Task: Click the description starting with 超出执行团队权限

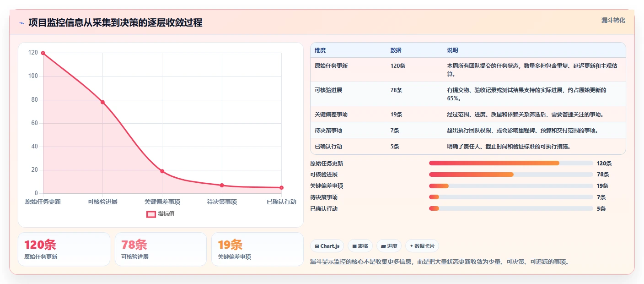Action: (x=522, y=131)
